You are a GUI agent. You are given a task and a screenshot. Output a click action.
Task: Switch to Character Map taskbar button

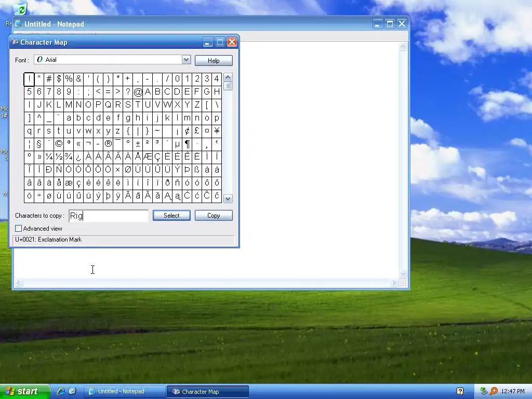[x=208, y=392]
